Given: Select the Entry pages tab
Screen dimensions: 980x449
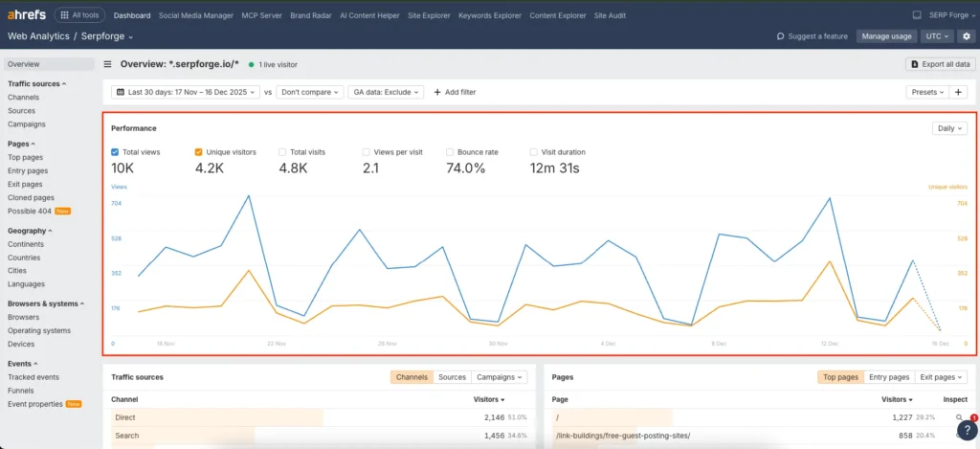Looking at the screenshot, I should [889, 377].
